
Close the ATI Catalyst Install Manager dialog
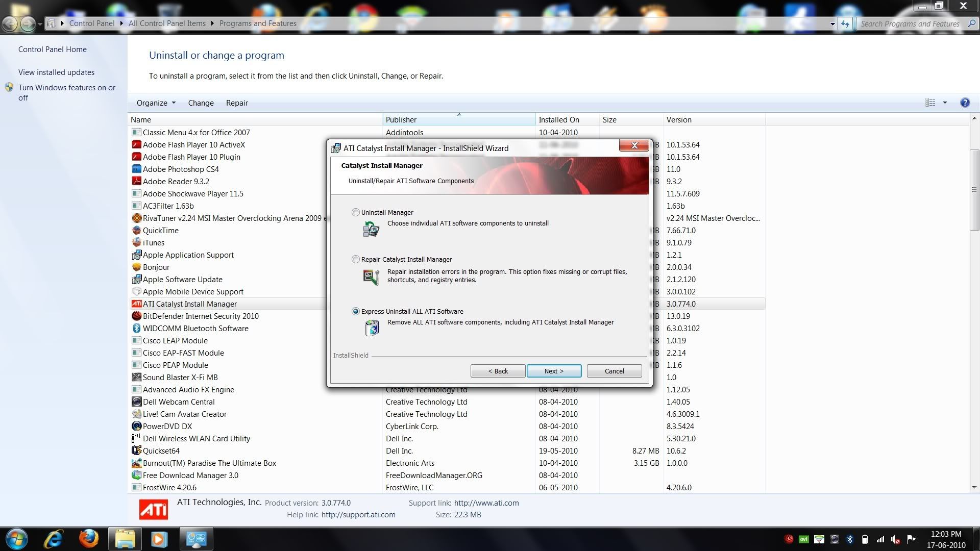click(x=634, y=145)
